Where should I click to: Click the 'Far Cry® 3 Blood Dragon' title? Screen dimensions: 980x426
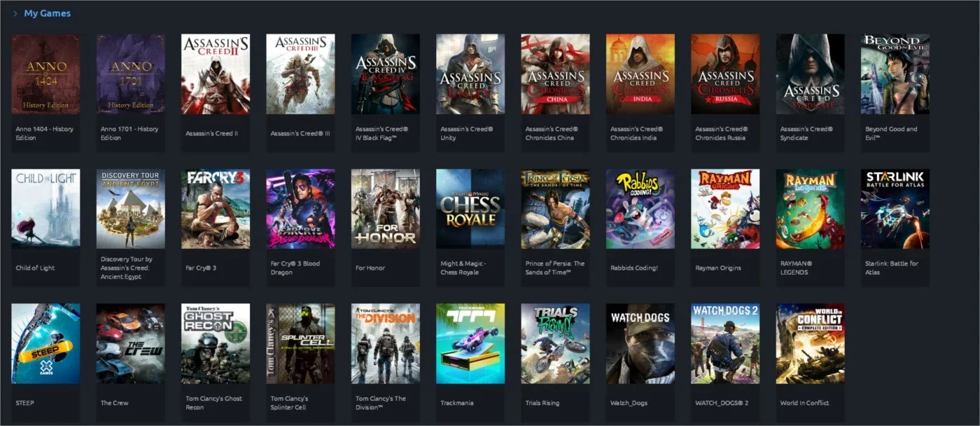coord(295,268)
